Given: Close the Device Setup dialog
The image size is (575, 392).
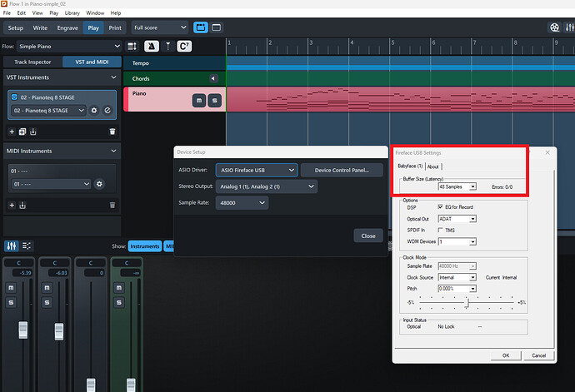Looking at the screenshot, I should (x=368, y=236).
